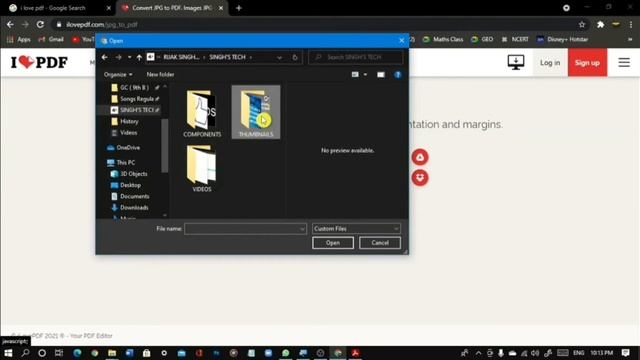Click the Open button
This screenshot has width=640, height=360.
333,243
